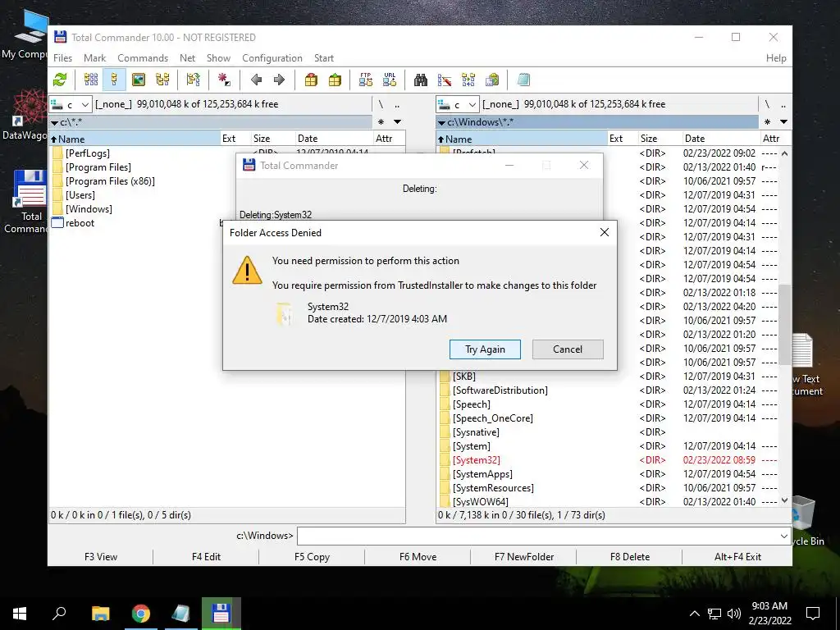The width and height of the screenshot is (840, 630).
Task: Open the Help menu
Action: click(x=776, y=58)
